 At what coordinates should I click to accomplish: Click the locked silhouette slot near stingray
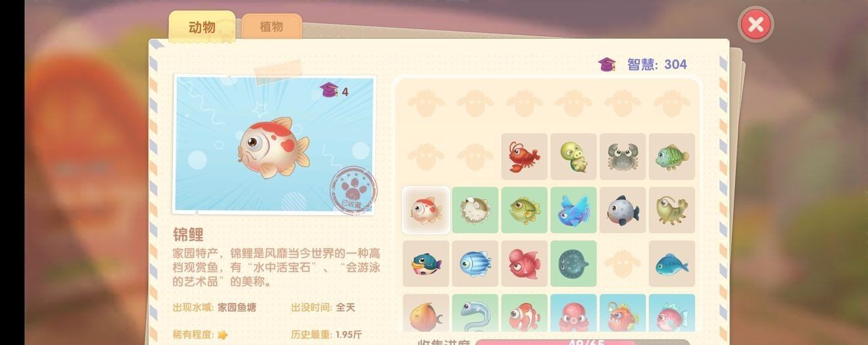623,263
